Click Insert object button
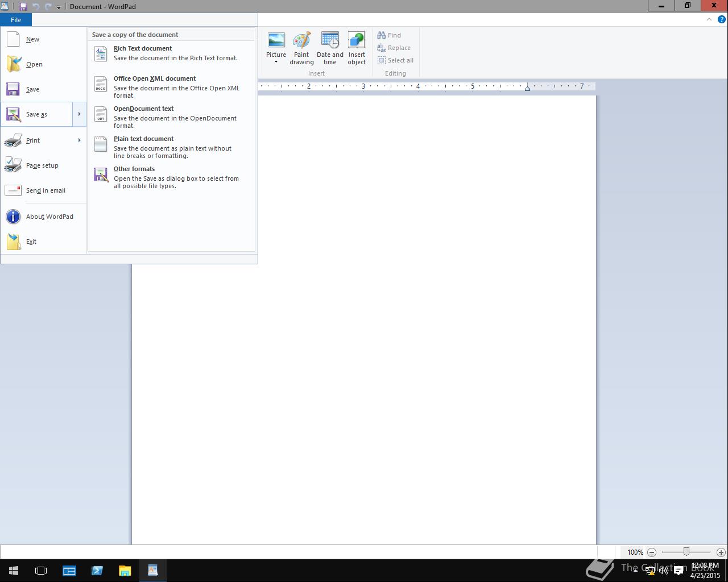 [x=357, y=49]
